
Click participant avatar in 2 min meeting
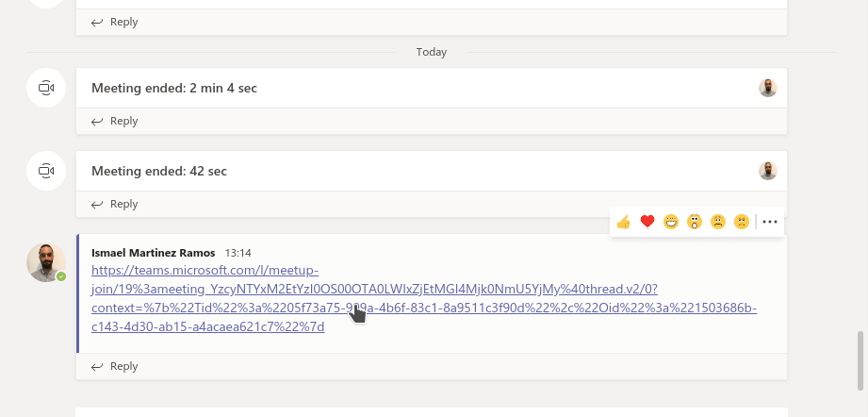tap(768, 88)
